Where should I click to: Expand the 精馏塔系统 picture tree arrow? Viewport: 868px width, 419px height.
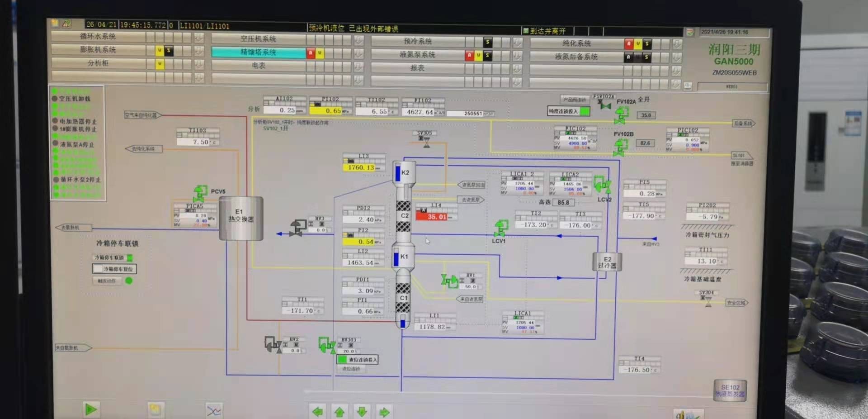[359, 53]
